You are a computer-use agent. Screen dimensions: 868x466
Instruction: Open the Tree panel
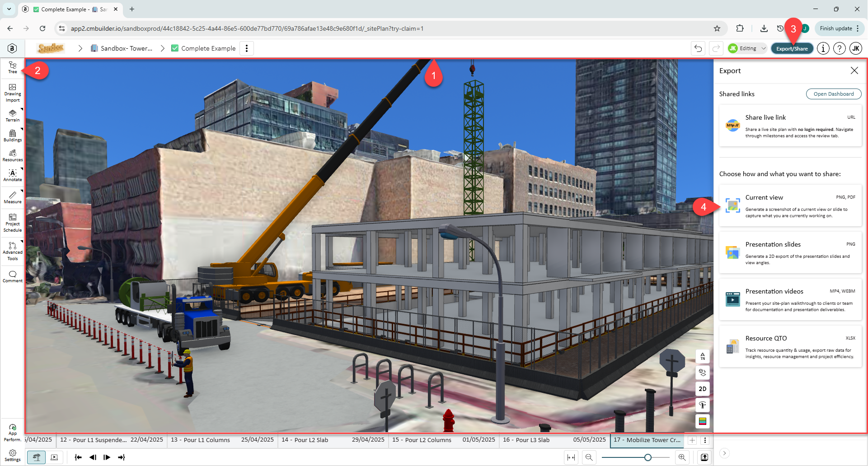coord(13,67)
